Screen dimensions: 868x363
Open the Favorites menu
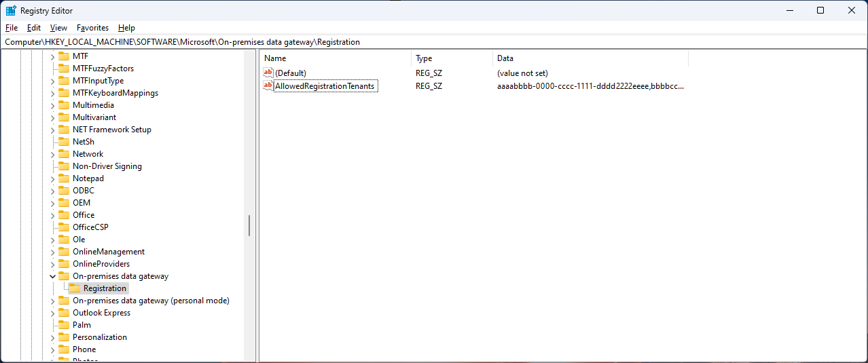[92, 28]
